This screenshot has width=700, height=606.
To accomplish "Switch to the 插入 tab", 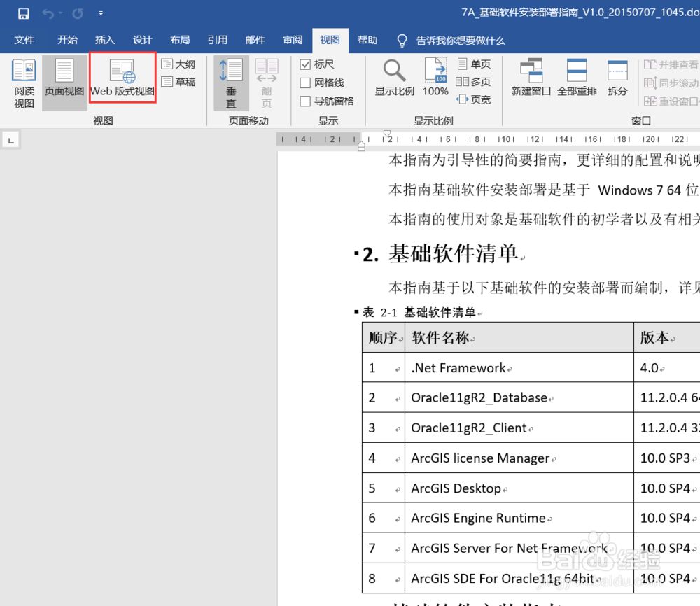I will (x=105, y=40).
